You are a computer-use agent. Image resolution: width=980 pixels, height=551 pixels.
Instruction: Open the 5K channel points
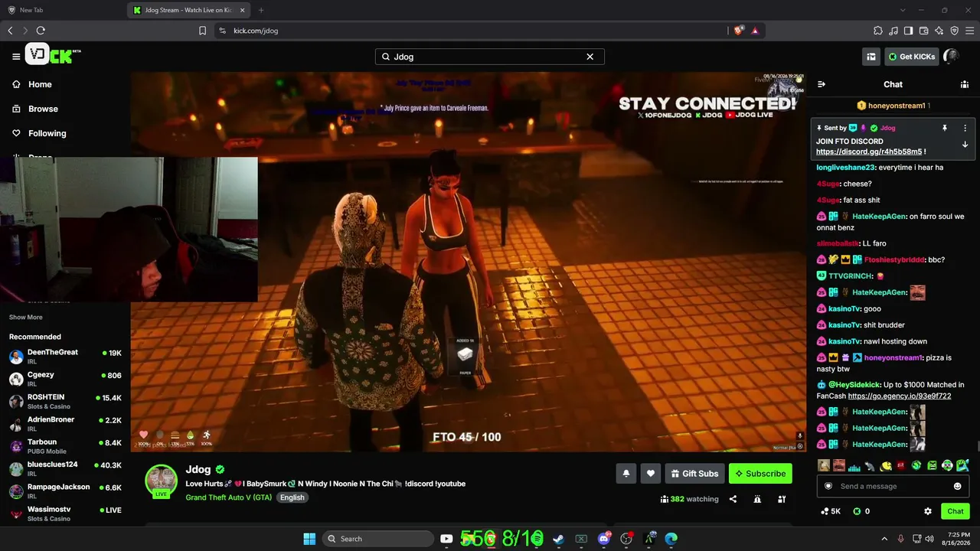point(831,511)
